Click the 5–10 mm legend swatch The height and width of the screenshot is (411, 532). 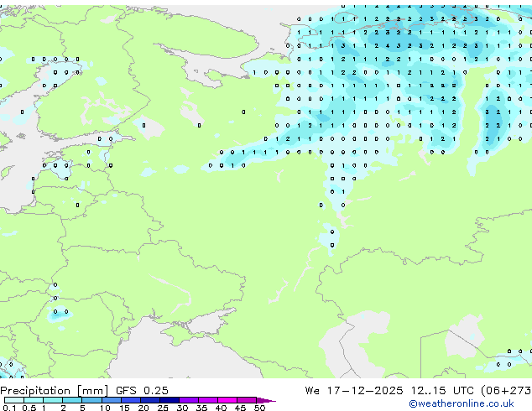point(91,400)
